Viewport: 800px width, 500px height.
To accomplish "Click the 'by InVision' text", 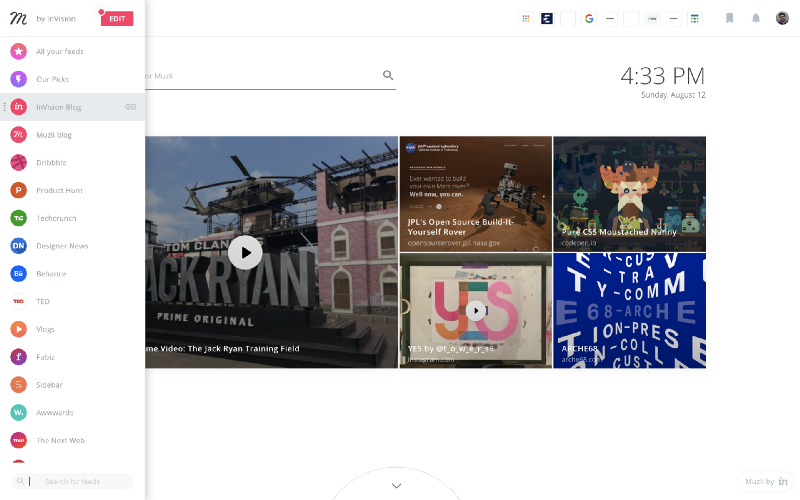I will point(56,19).
